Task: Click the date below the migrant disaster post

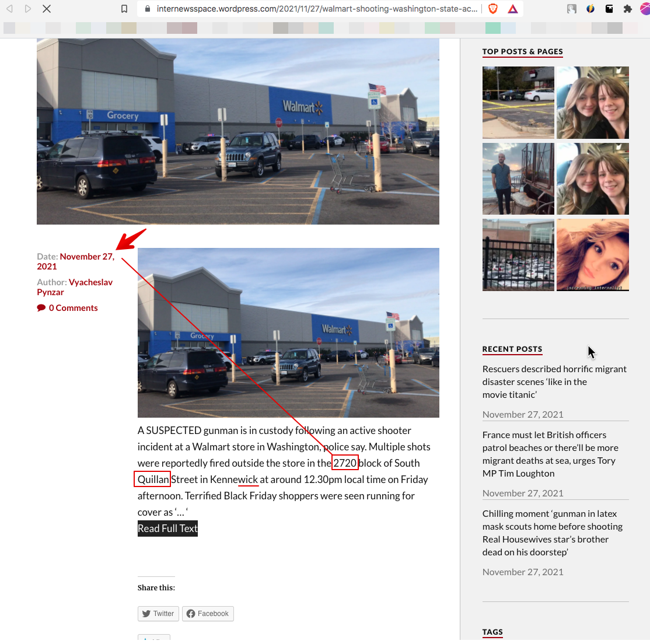Action: (x=523, y=414)
